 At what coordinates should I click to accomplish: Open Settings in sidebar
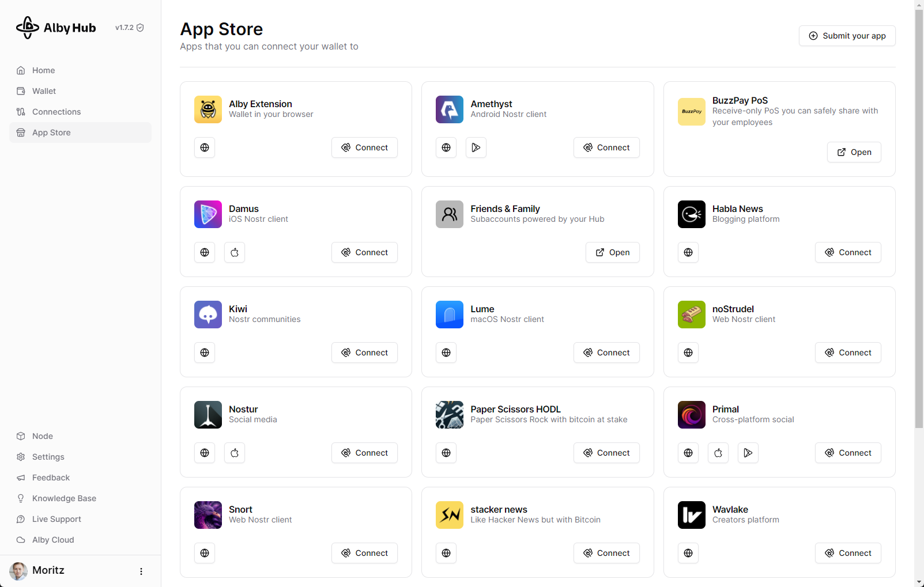pyautogui.click(x=80, y=457)
